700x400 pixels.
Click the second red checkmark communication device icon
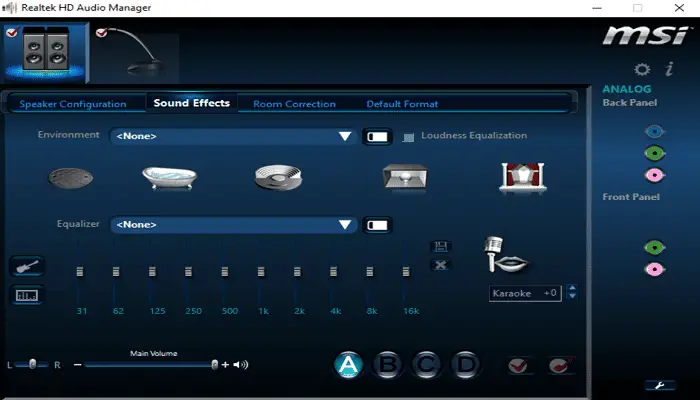561,366
